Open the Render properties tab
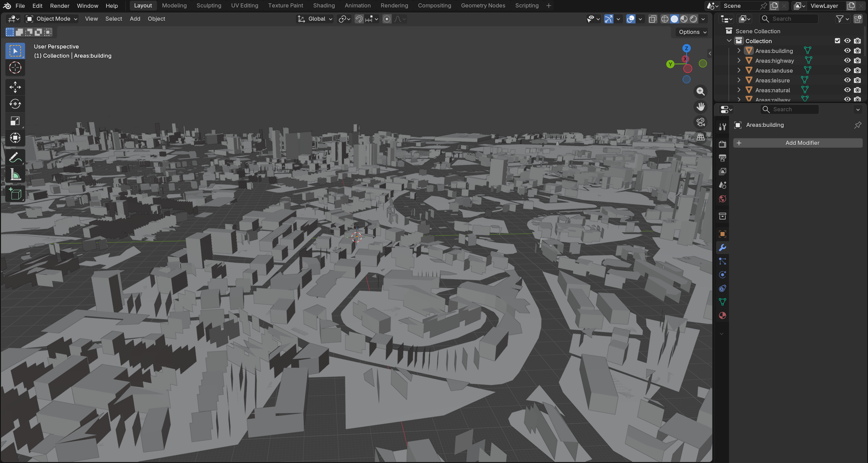Viewport: 868px width, 463px height. (x=722, y=144)
